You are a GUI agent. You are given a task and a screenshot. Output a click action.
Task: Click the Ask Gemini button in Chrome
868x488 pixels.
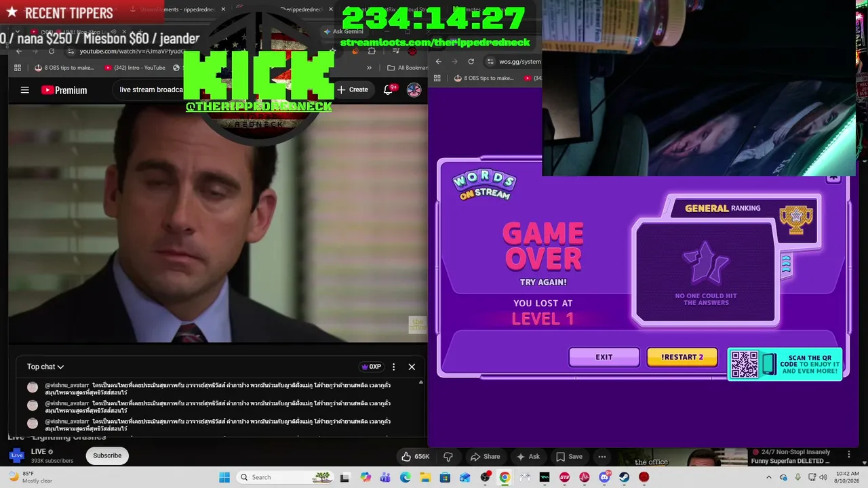[x=344, y=32]
